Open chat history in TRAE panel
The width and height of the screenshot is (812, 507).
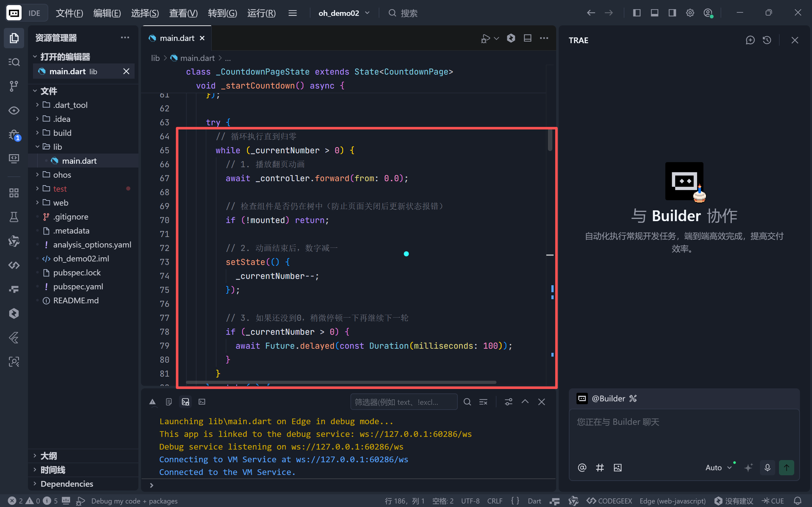pos(767,40)
